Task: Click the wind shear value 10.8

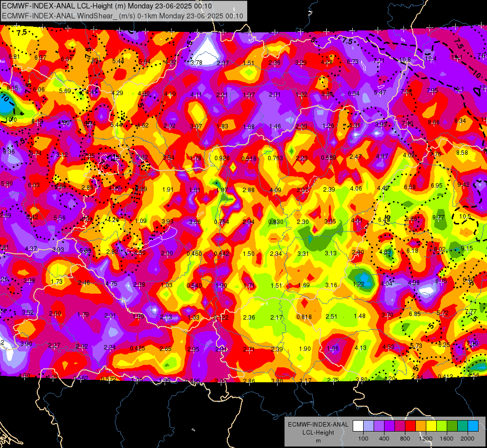Action: point(405,60)
